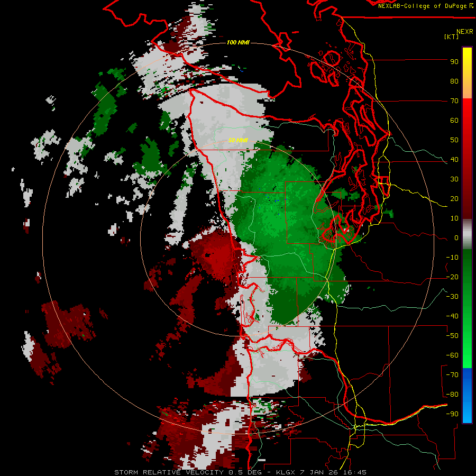Click the 50 value on the velocity scale
This screenshot has width=476, height=476.
(x=454, y=140)
